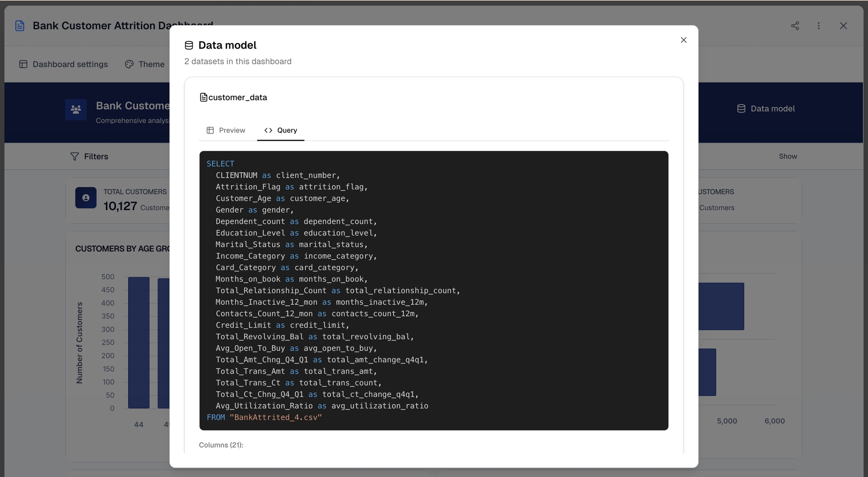Open Dashboard settings
Image resolution: width=868 pixels, height=477 pixels.
(70, 64)
